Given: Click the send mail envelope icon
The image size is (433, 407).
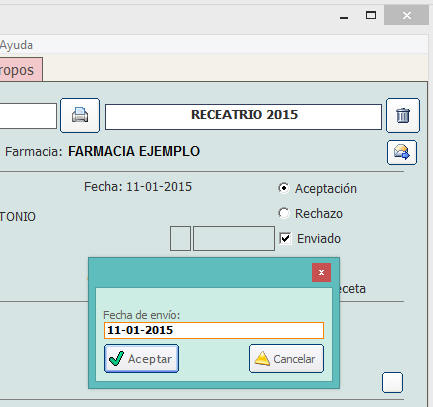Looking at the screenshot, I should tap(402, 152).
